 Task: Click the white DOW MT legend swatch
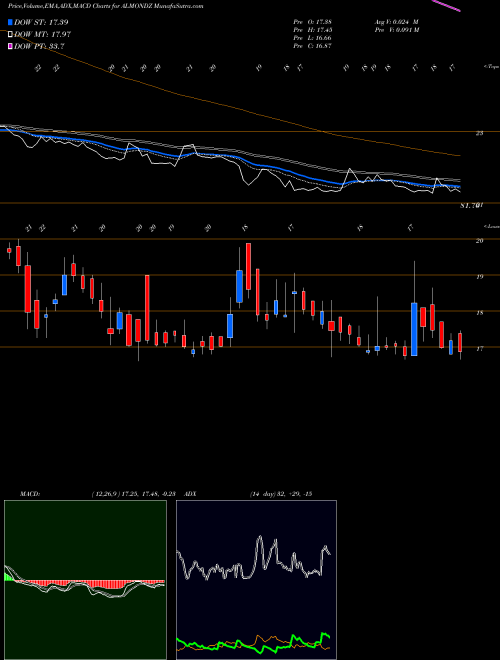[11, 34]
